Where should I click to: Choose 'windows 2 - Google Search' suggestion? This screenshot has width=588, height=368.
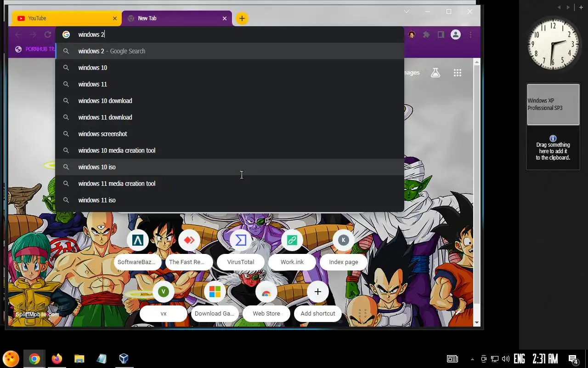[230, 51]
